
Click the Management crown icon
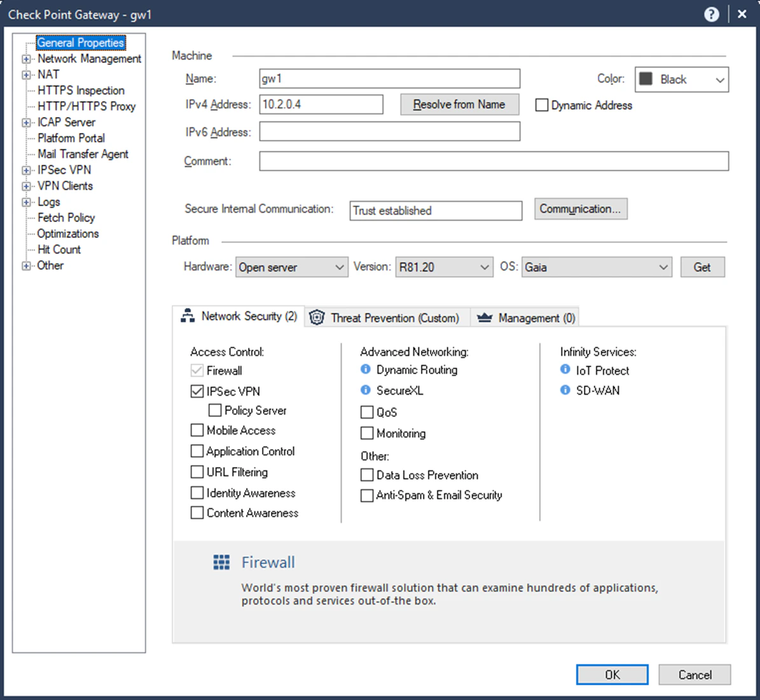click(484, 318)
